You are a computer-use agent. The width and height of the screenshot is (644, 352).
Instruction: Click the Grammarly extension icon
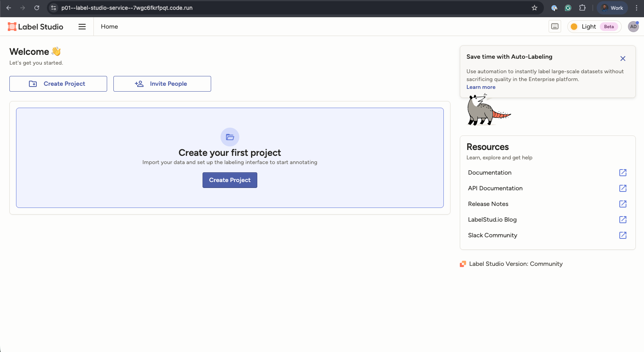(568, 8)
